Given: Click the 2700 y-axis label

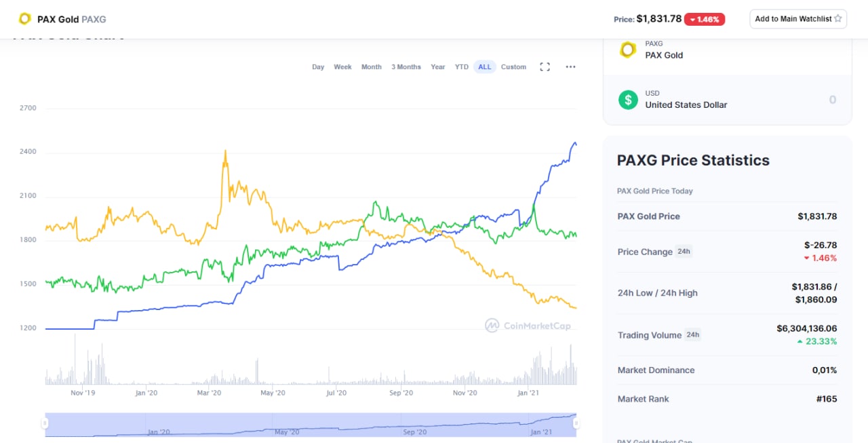Looking at the screenshot, I should [x=28, y=108].
